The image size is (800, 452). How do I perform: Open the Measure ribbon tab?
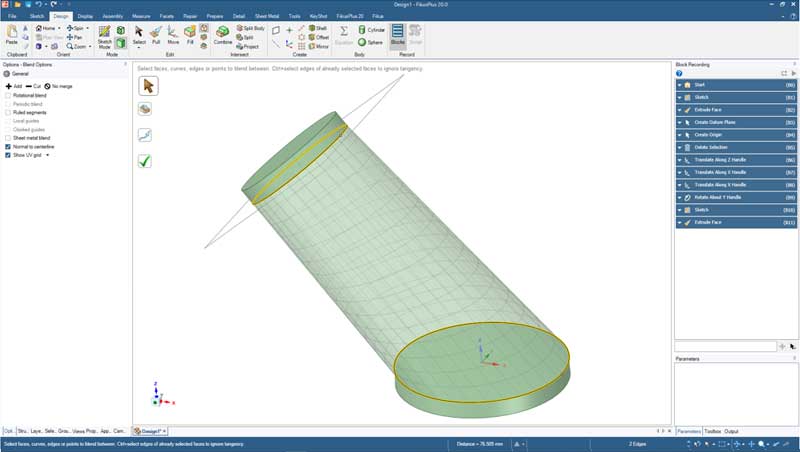pyautogui.click(x=141, y=16)
